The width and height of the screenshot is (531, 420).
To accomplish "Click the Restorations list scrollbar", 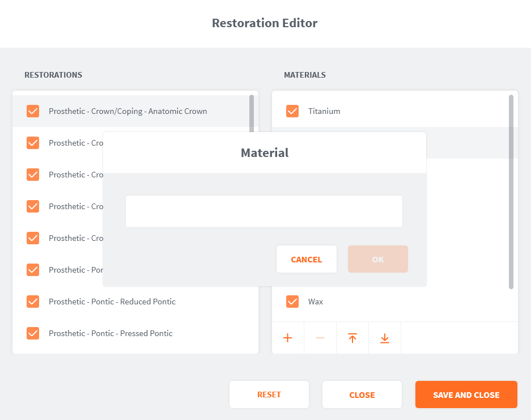I will [252, 113].
